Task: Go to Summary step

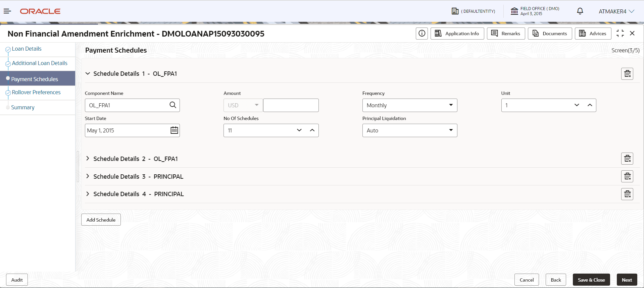Action: (23, 107)
